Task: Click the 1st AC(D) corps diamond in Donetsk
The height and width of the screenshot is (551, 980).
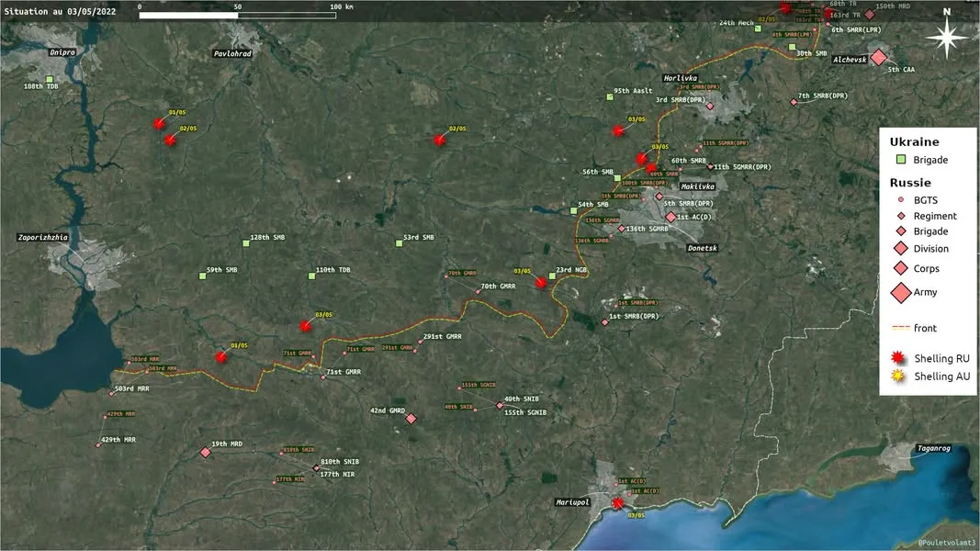Action: tap(670, 218)
